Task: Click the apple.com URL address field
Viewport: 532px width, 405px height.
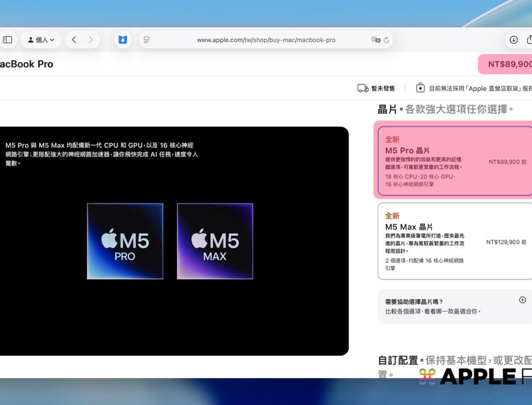Action: click(266, 40)
